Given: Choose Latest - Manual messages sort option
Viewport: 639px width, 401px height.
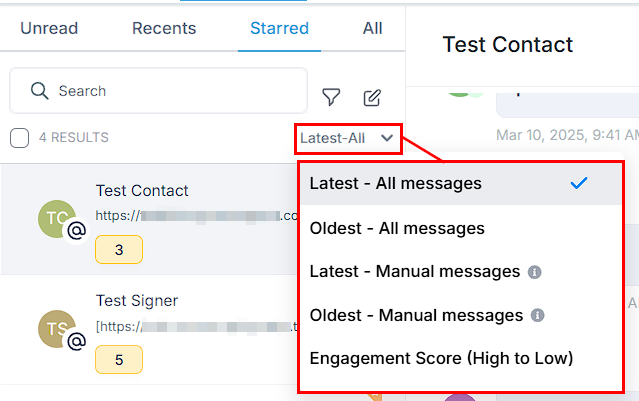Looking at the screenshot, I should tap(461, 271).
